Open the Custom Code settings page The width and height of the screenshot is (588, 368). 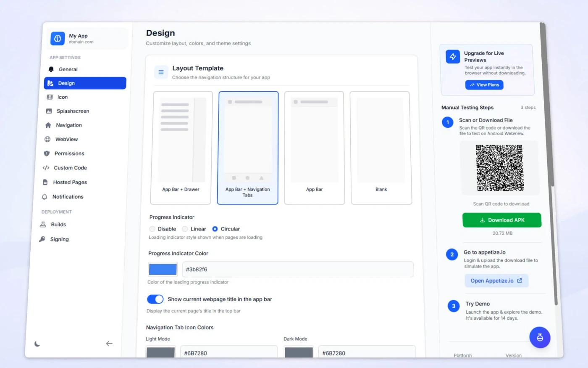coord(70,168)
